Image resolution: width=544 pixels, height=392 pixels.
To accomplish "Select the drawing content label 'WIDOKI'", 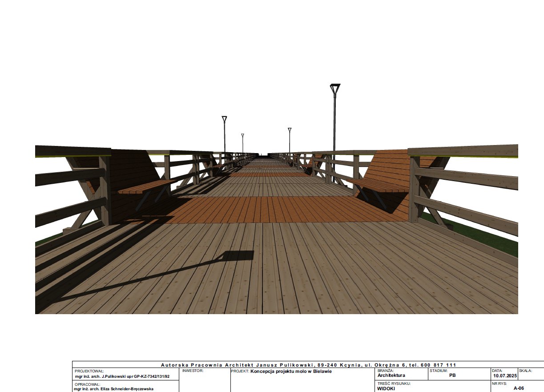I will (386, 388).
